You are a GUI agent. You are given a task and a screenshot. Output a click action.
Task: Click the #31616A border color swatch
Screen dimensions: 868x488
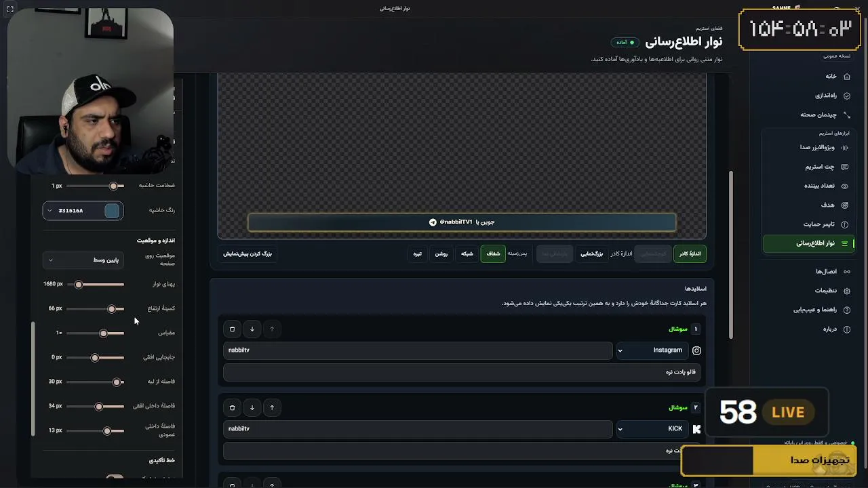(112, 211)
